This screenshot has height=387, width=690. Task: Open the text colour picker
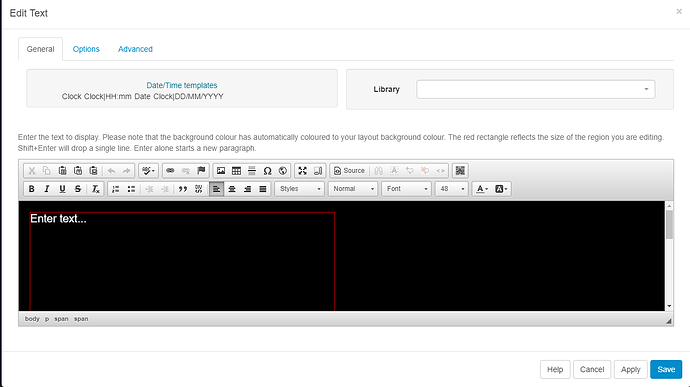click(482, 189)
